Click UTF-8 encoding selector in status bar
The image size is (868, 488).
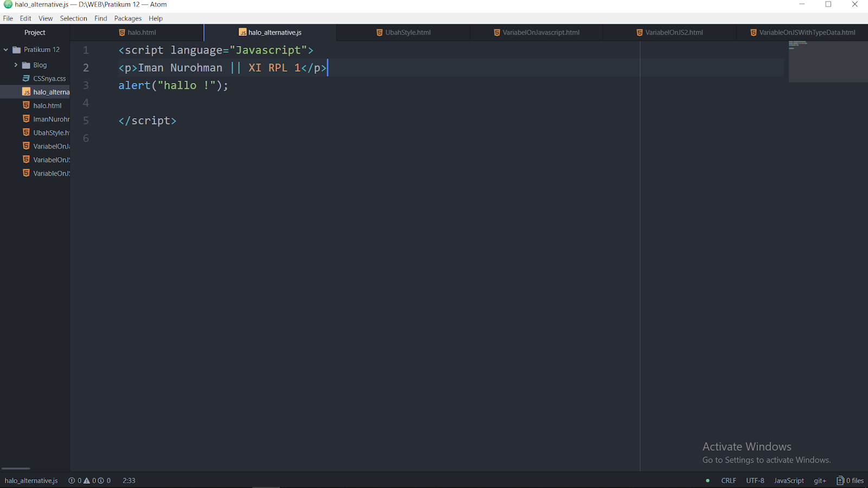pos(755,480)
